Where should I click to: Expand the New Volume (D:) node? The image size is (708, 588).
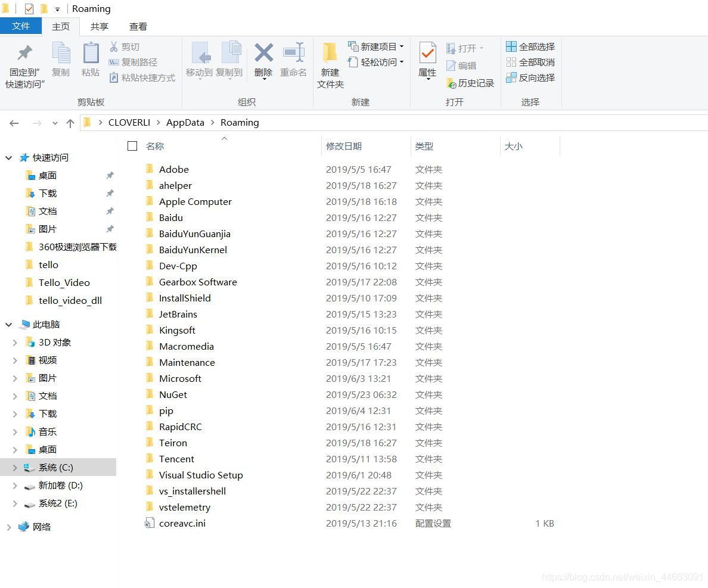[x=15, y=486]
